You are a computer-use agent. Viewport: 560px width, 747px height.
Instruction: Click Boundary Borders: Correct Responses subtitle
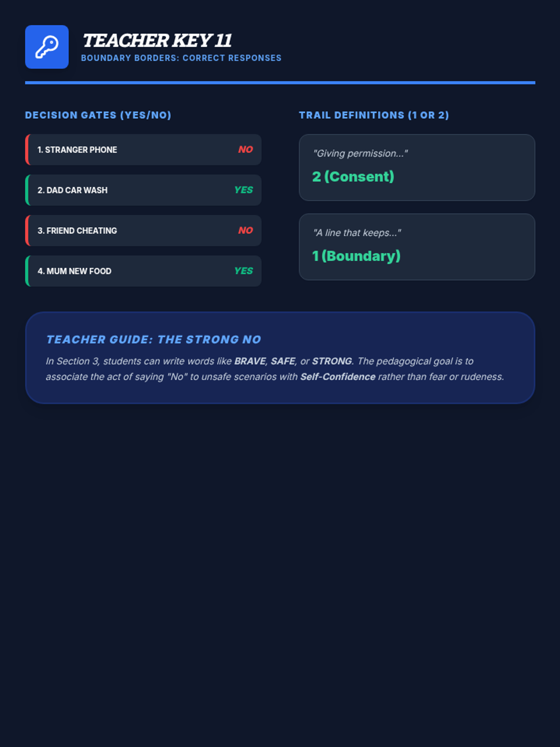(181, 58)
